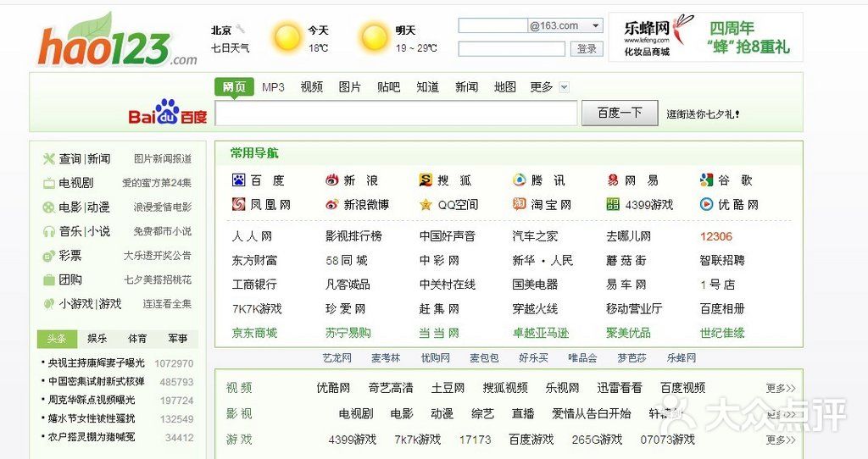Click the Sina eye icon beside 新浪
Viewport: 868px width, 459px height.
pos(332,180)
